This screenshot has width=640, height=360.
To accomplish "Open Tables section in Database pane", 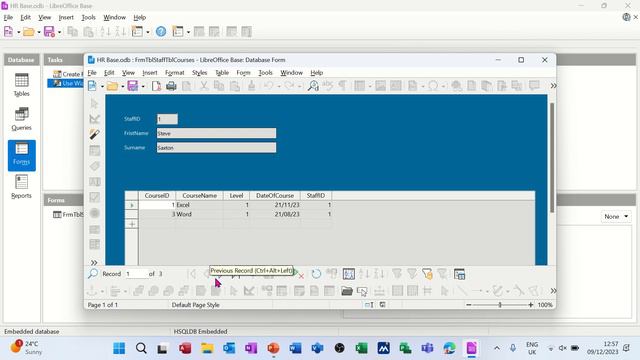I will click(22, 84).
